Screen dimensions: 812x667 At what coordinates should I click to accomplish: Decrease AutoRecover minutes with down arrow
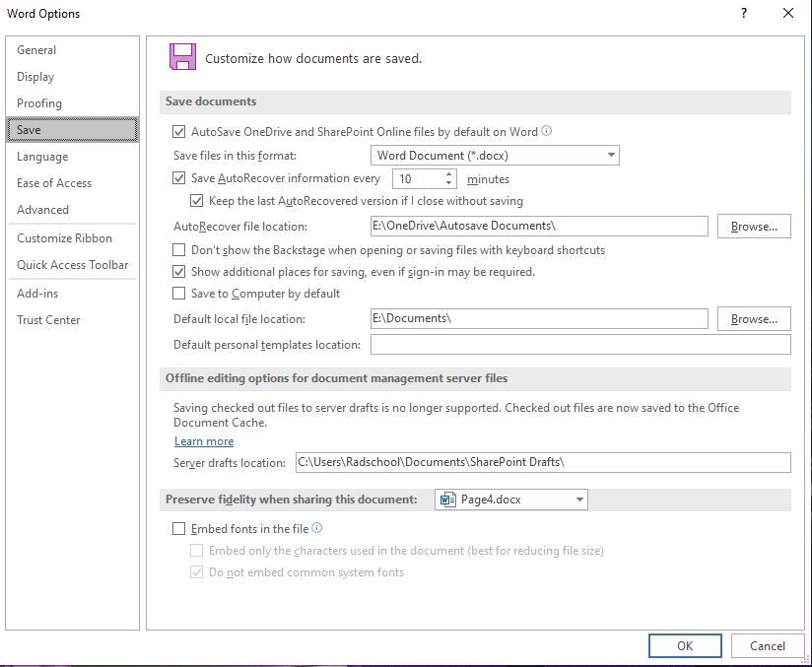coord(448,183)
